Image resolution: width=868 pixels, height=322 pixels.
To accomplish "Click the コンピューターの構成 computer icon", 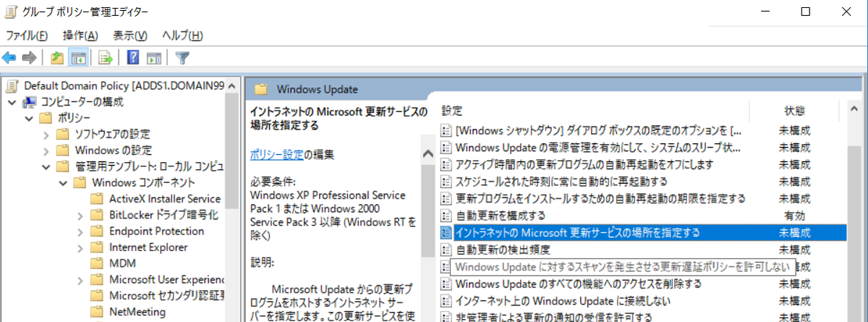I will tap(30, 102).
